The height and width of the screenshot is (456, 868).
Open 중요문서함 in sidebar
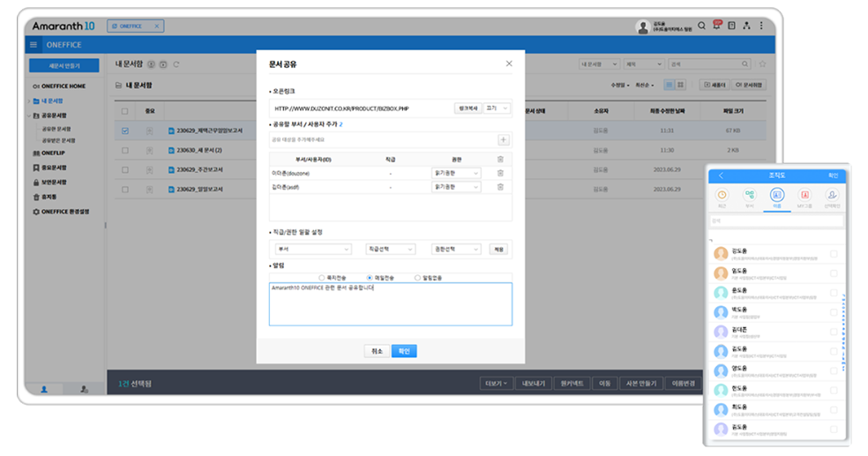click(49, 168)
